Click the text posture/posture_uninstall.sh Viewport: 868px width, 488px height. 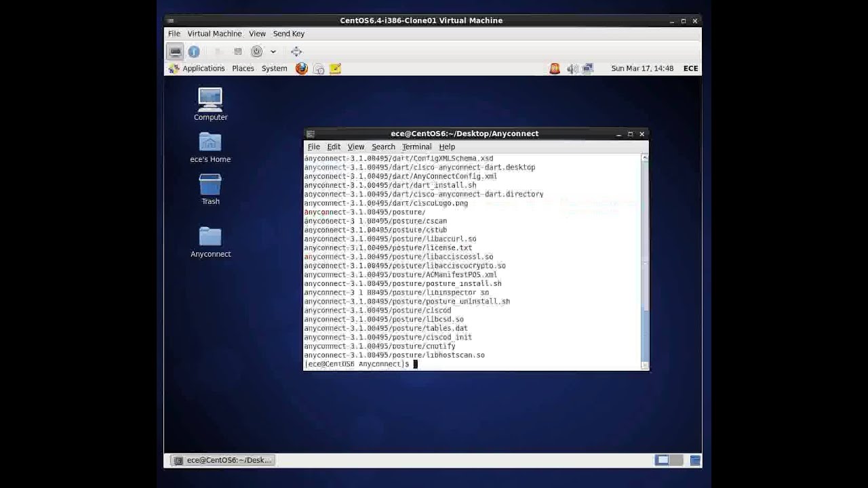click(x=451, y=302)
